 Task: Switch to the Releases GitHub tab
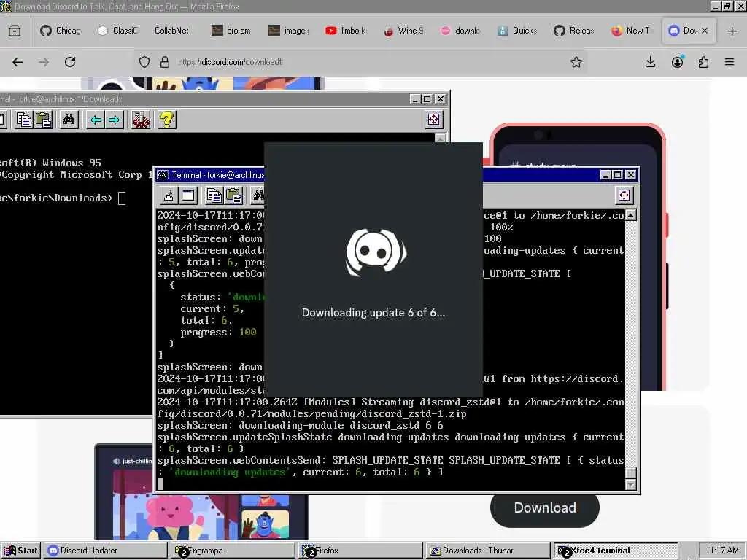tap(574, 31)
